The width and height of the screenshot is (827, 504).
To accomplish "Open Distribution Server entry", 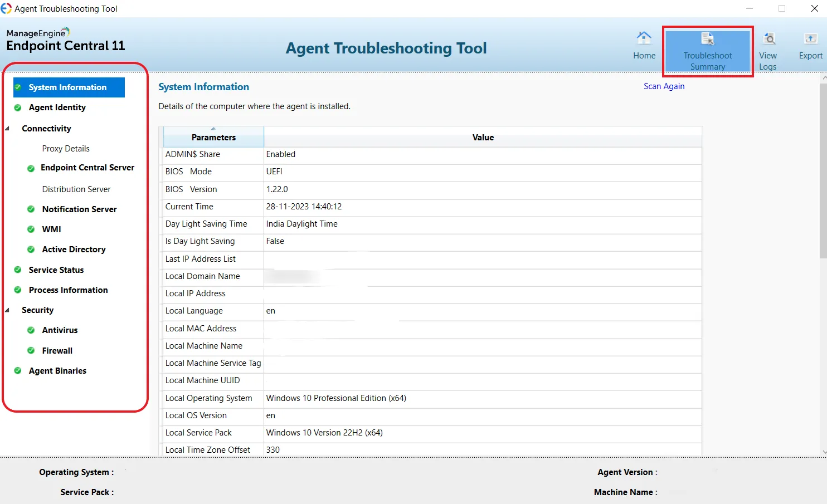I will point(76,189).
